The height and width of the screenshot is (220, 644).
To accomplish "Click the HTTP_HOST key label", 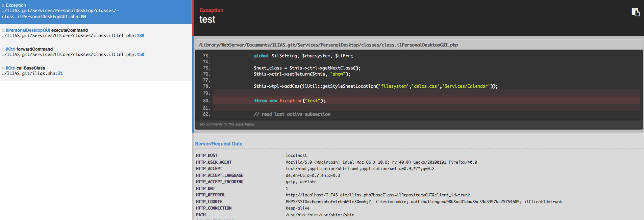I will point(207,156).
